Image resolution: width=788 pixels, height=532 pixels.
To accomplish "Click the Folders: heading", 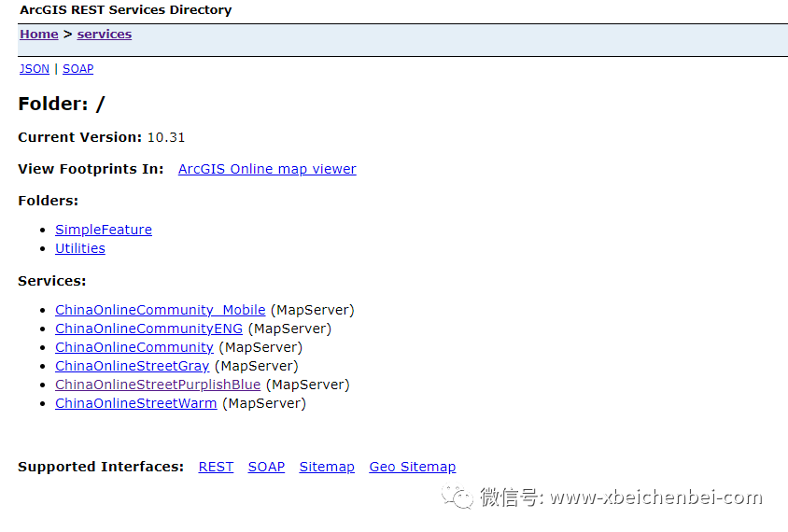I will tap(49, 201).
